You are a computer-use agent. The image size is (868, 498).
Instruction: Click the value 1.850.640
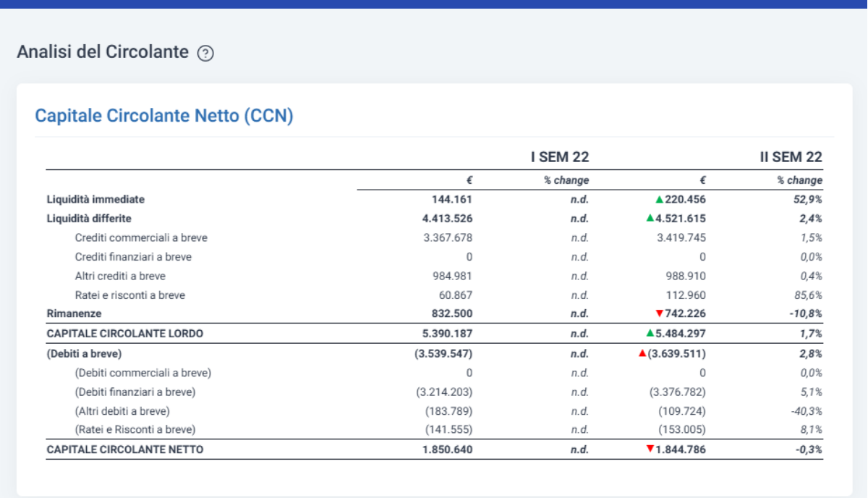(448, 450)
